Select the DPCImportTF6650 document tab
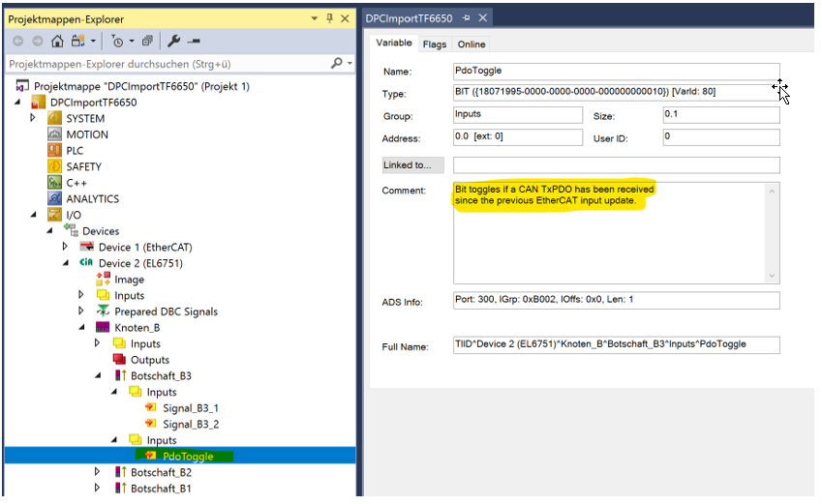The width and height of the screenshot is (822, 504). click(409, 18)
